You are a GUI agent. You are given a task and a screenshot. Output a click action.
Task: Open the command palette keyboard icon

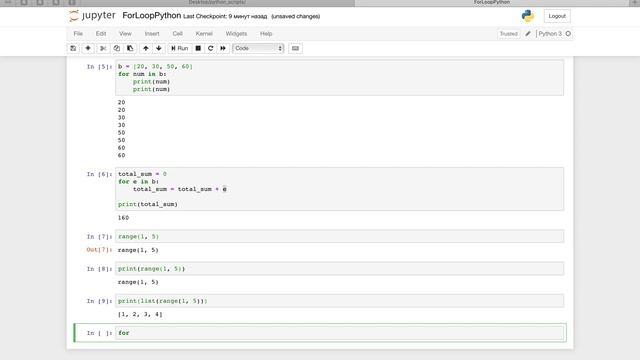296,48
